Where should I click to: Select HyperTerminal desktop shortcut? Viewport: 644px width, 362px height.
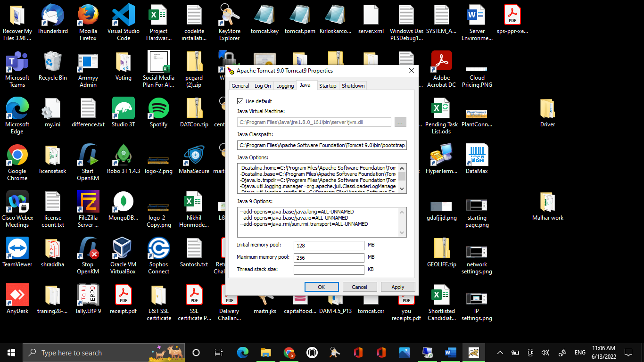coord(442,159)
